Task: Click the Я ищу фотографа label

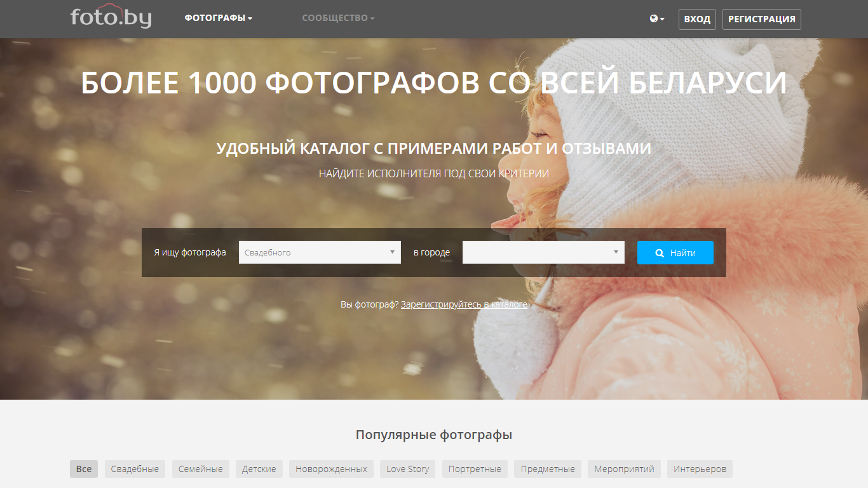Action: pos(190,252)
